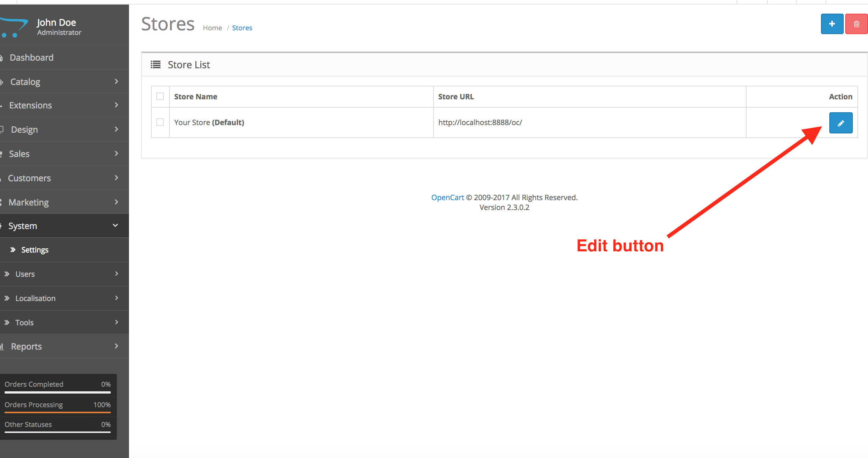Click the Other Statuses progress bar
This screenshot has height=458, width=868.
coord(58,432)
